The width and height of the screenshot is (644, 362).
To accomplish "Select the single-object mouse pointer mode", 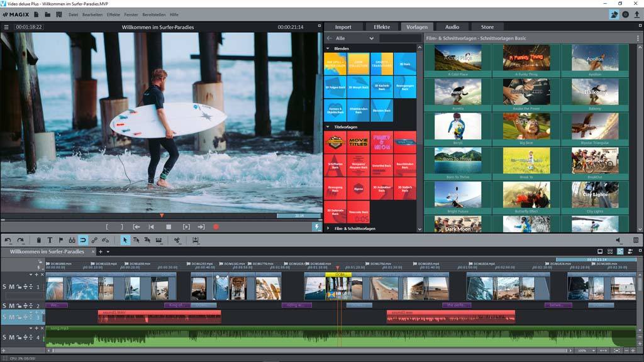I will (125, 240).
